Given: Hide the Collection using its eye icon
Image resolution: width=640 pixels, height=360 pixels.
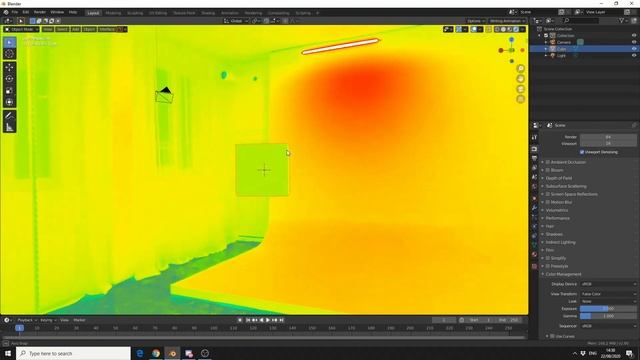Looking at the screenshot, I should (634, 36).
